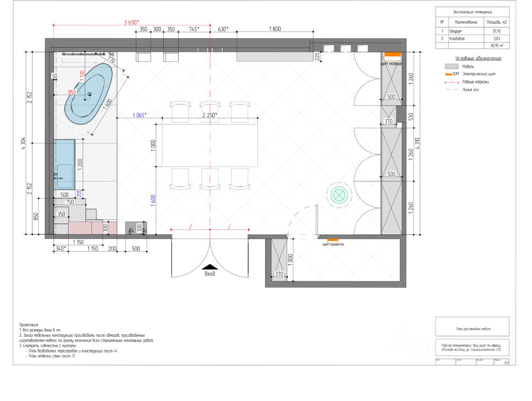Click the "38,95 м²" total area
Image resolution: width=532 pixels, height=401 pixels.
click(x=497, y=46)
